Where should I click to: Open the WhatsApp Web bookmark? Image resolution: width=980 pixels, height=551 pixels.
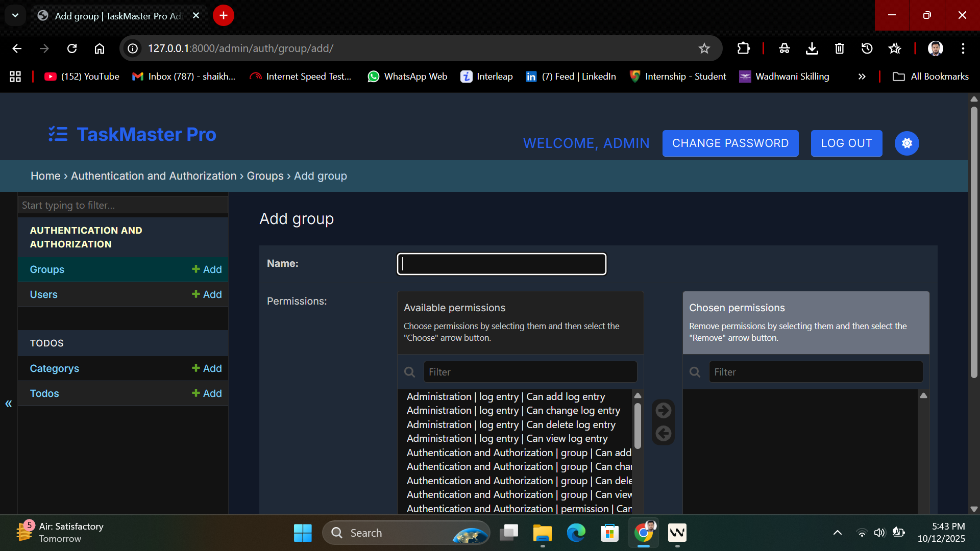pyautogui.click(x=407, y=77)
